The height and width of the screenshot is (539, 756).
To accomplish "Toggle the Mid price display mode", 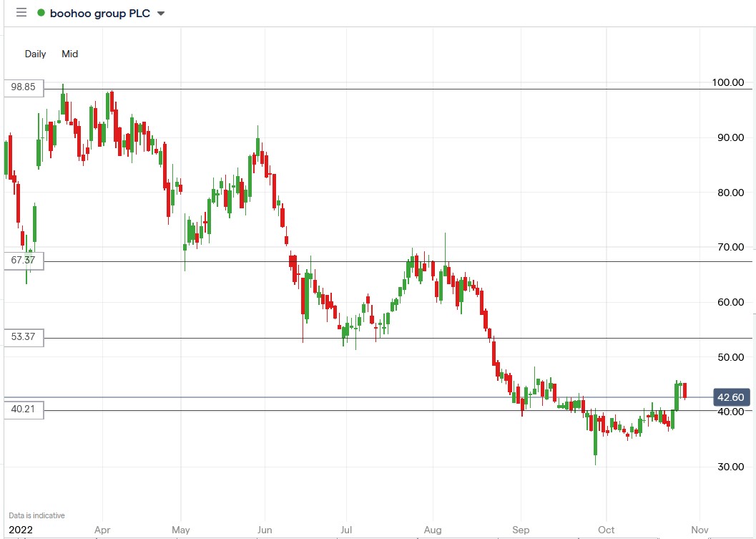I will (69, 54).
